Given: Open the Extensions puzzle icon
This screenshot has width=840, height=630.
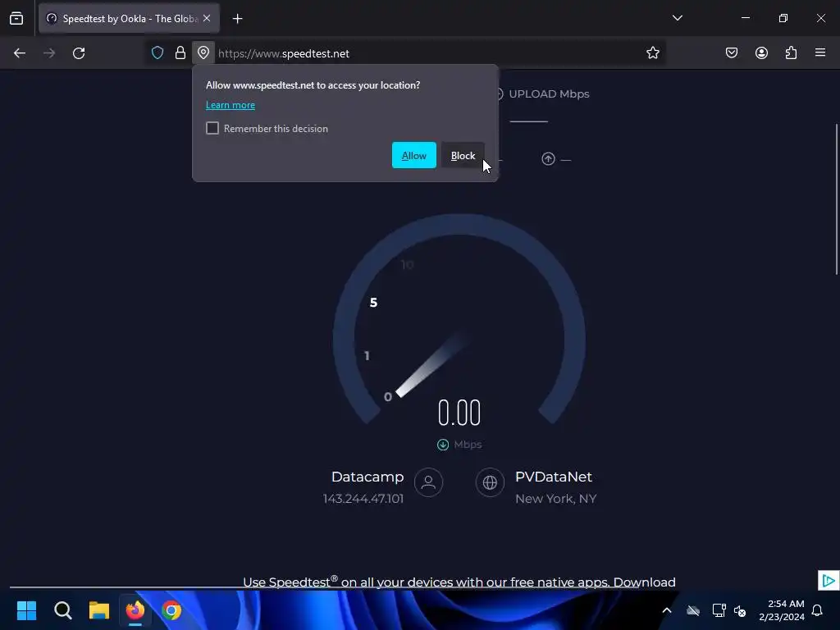Looking at the screenshot, I should click(791, 53).
